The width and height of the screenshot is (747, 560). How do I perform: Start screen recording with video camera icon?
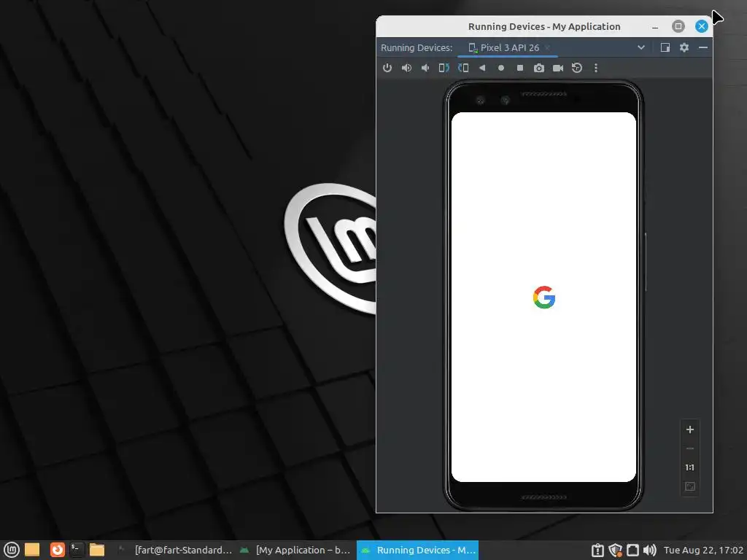coord(558,68)
